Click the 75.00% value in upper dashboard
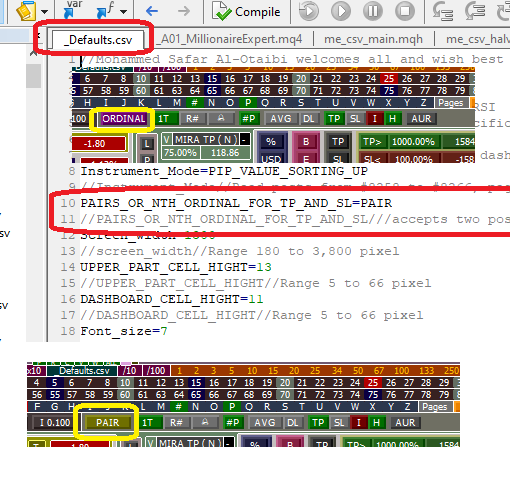Viewport: 510px width, 480px height. (x=180, y=153)
